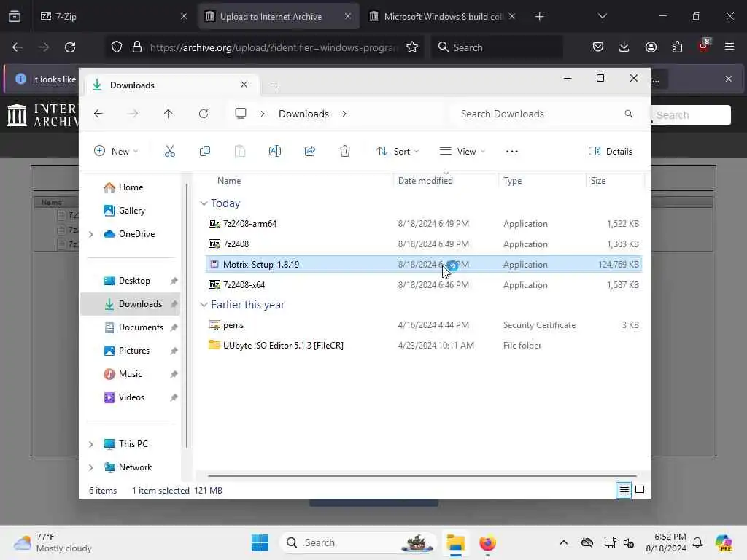This screenshot has height=560, width=747.
Task: Click Save to Pocket icon in Firefox
Action: [598, 47]
